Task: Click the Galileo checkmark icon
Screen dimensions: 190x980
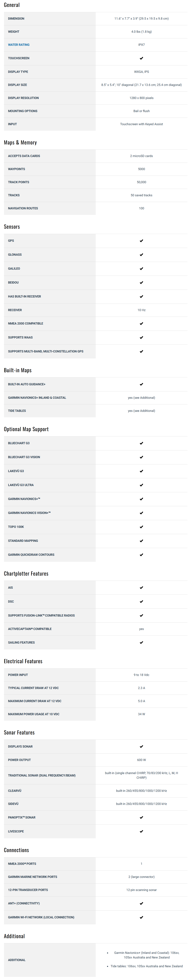Action: 141,269
